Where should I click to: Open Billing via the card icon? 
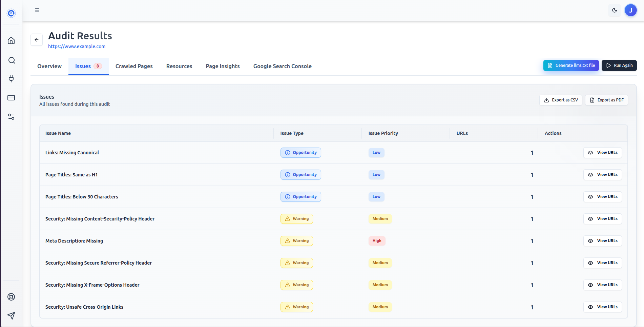11,98
